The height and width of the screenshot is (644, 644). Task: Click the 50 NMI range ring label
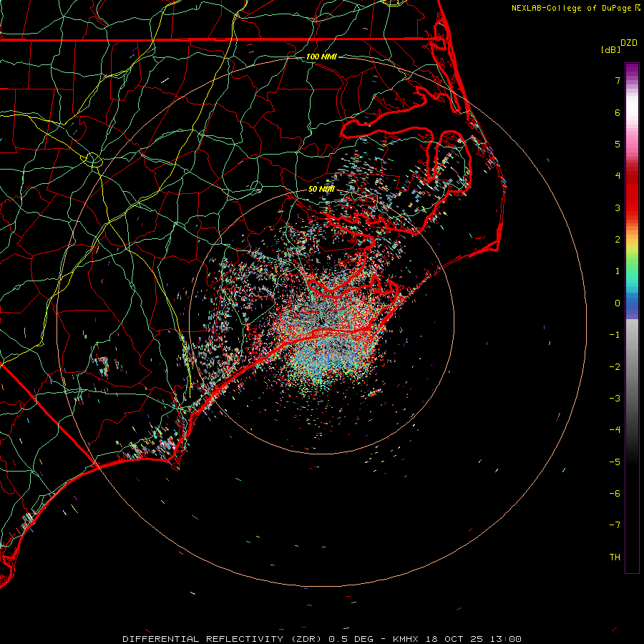pos(321,189)
